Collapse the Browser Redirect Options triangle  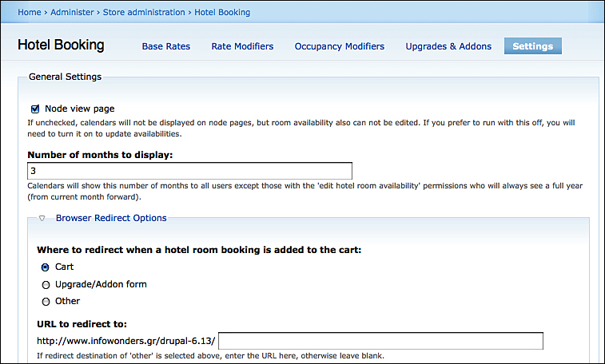(42, 218)
